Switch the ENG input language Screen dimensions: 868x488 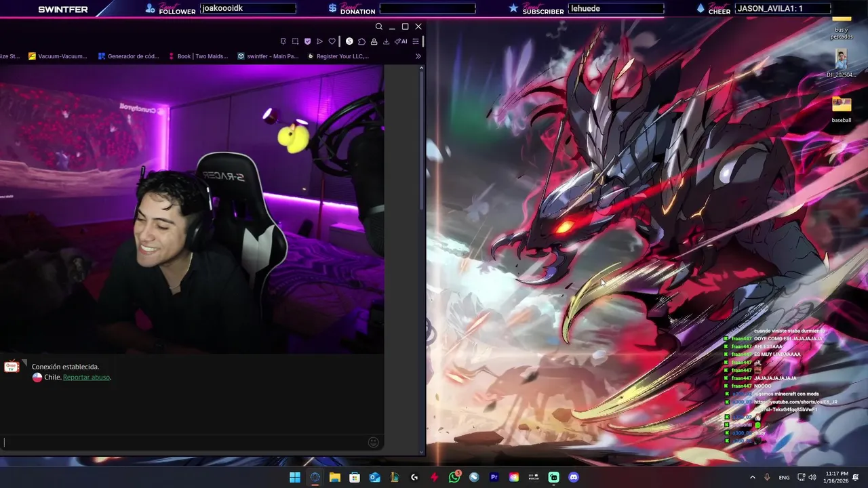[x=784, y=478]
